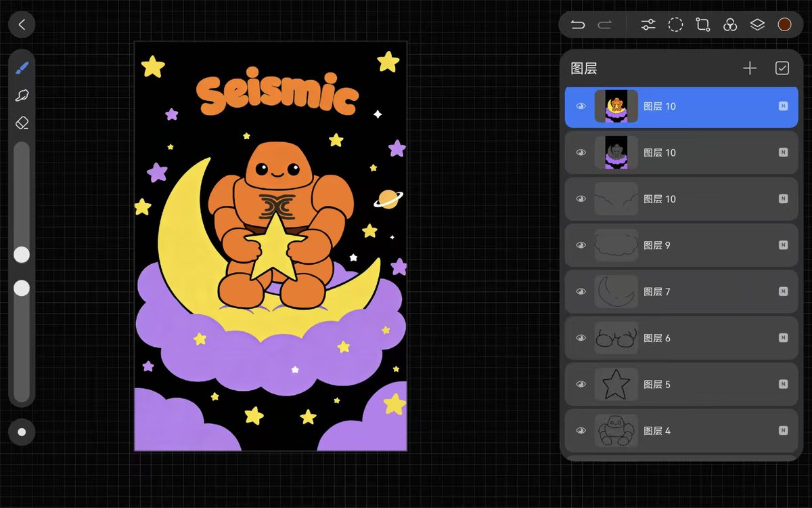Click the dark silhouette thumbnail of the second 图层 10
This screenshot has height=508, width=812.
coord(616,152)
